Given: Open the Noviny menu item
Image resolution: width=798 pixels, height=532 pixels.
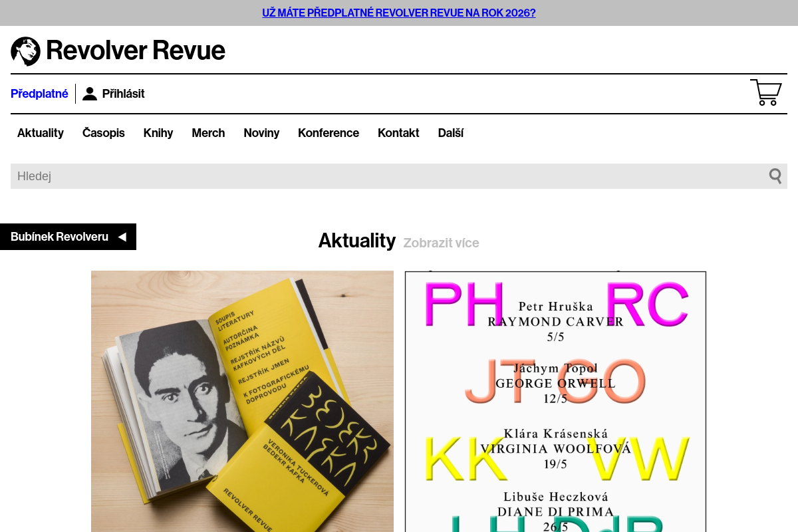Looking at the screenshot, I should point(261,133).
